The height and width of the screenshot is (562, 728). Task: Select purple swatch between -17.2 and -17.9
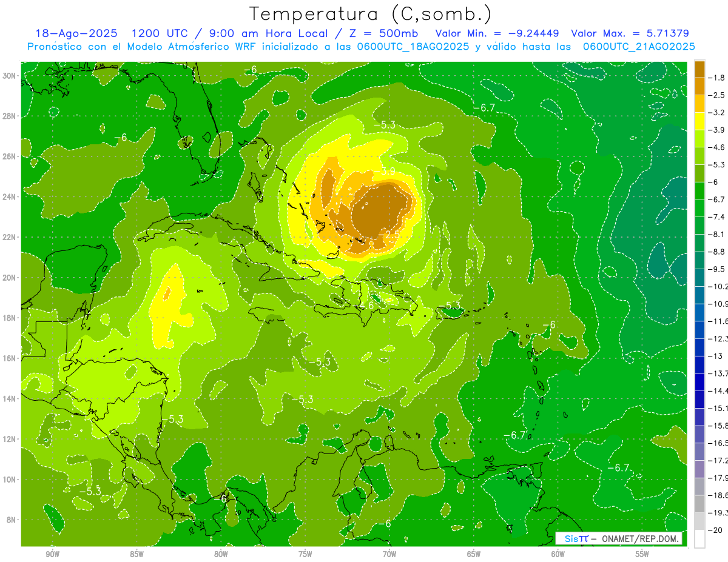[x=699, y=469]
